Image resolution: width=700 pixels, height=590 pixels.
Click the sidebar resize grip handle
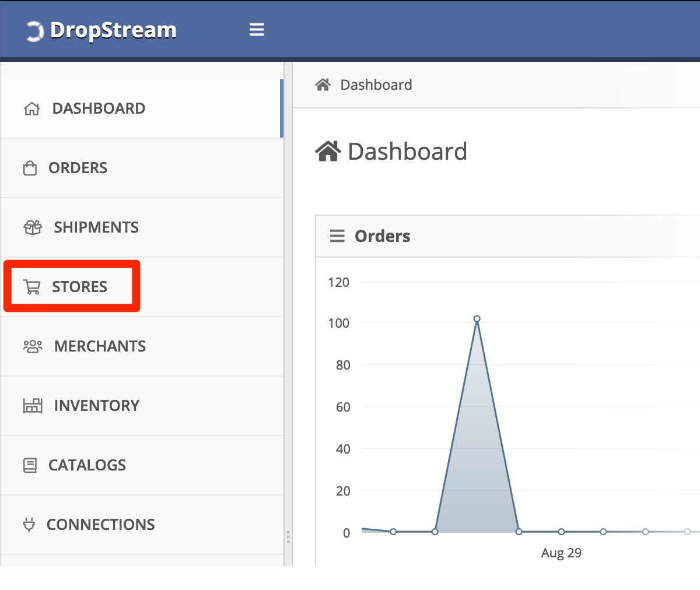(x=288, y=537)
